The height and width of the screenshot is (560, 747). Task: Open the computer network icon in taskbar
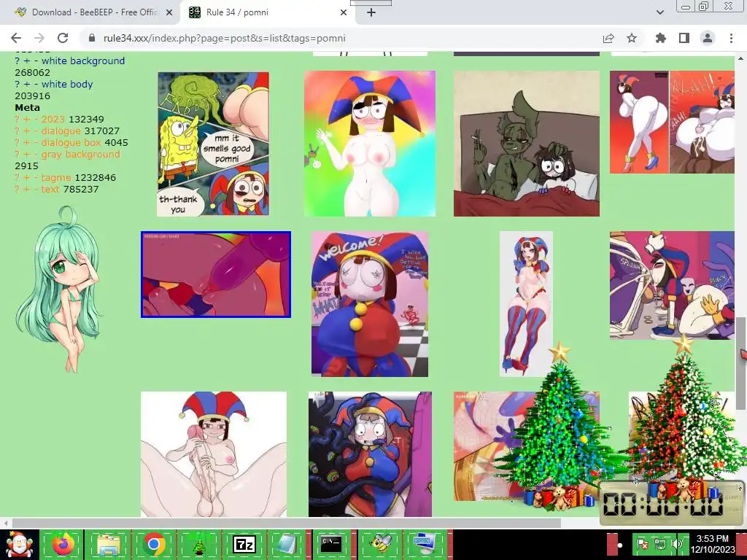(425, 544)
